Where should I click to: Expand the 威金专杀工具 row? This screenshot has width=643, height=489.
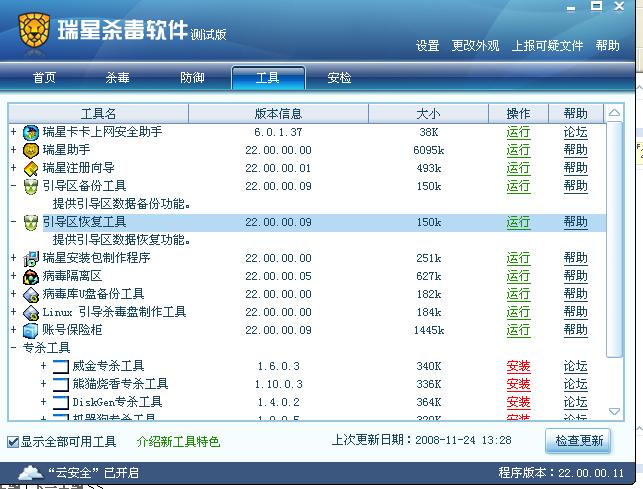coord(43,366)
